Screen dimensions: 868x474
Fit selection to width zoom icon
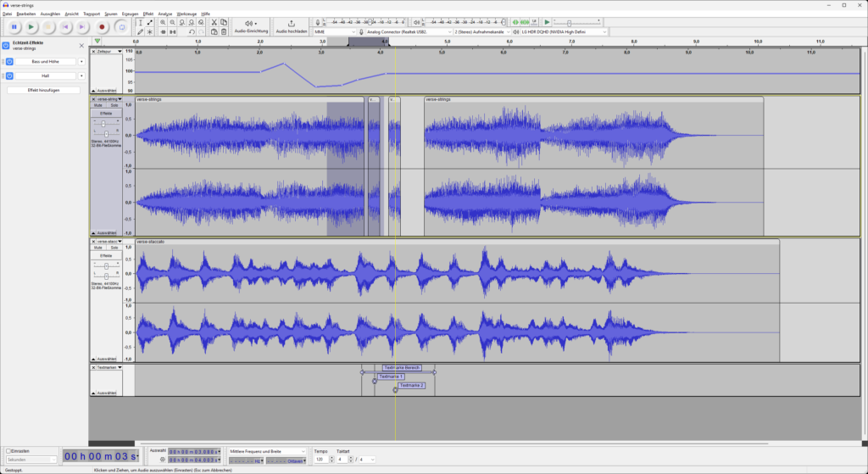click(x=181, y=23)
